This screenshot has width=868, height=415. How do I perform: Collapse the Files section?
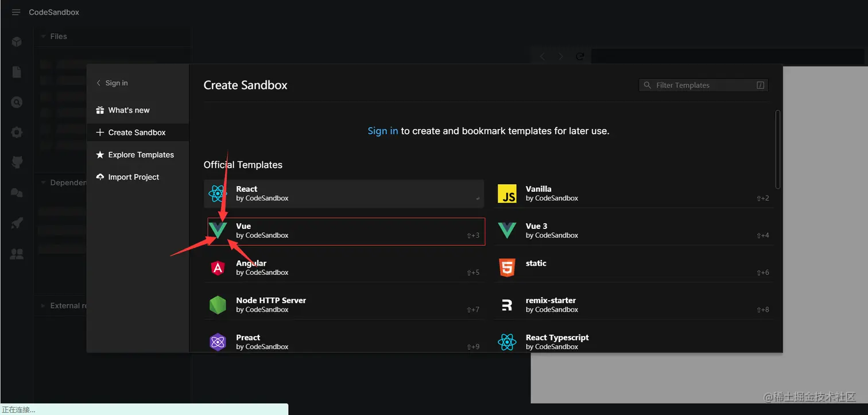click(44, 36)
